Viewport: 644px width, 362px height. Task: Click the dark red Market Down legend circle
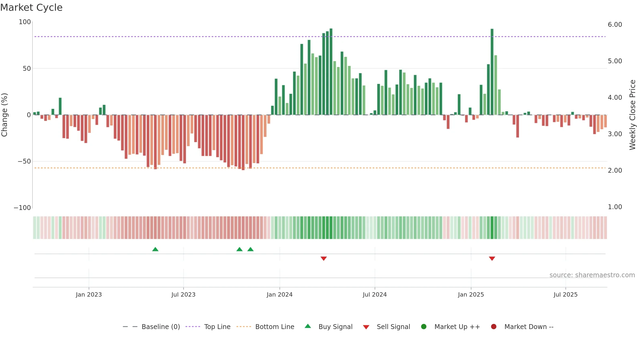493,327
